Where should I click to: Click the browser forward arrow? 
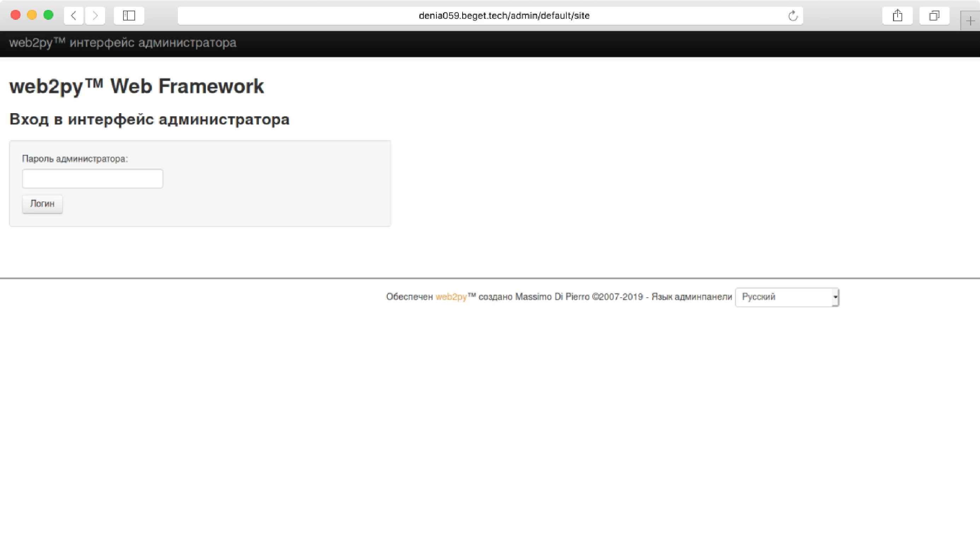tap(95, 16)
